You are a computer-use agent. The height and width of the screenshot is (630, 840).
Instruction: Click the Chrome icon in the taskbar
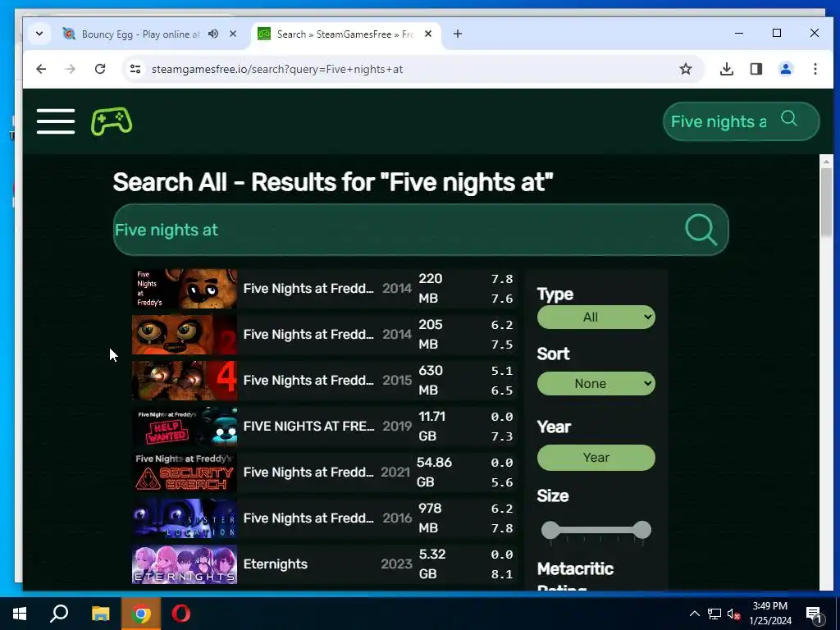[x=141, y=614]
